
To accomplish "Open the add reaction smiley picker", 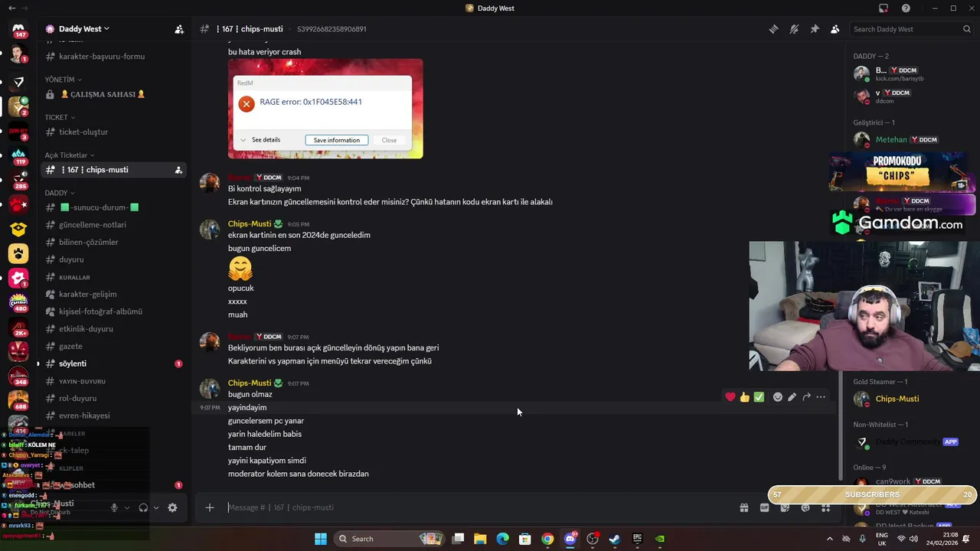I will point(778,397).
